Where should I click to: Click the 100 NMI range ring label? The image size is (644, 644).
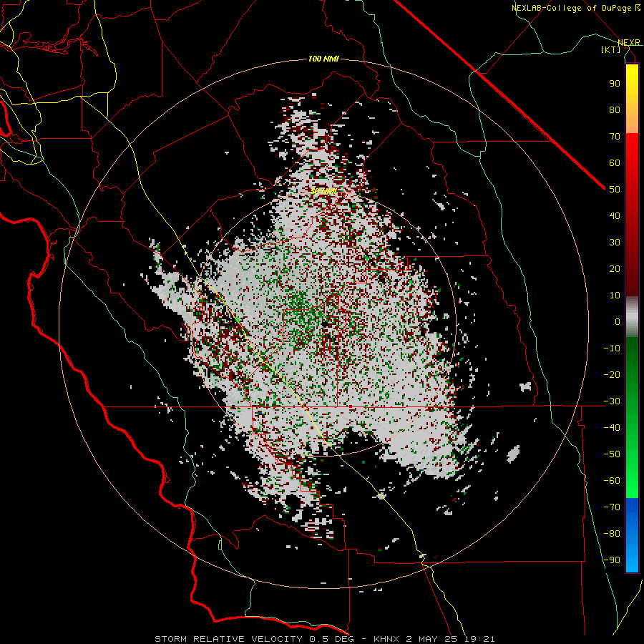tap(323, 59)
